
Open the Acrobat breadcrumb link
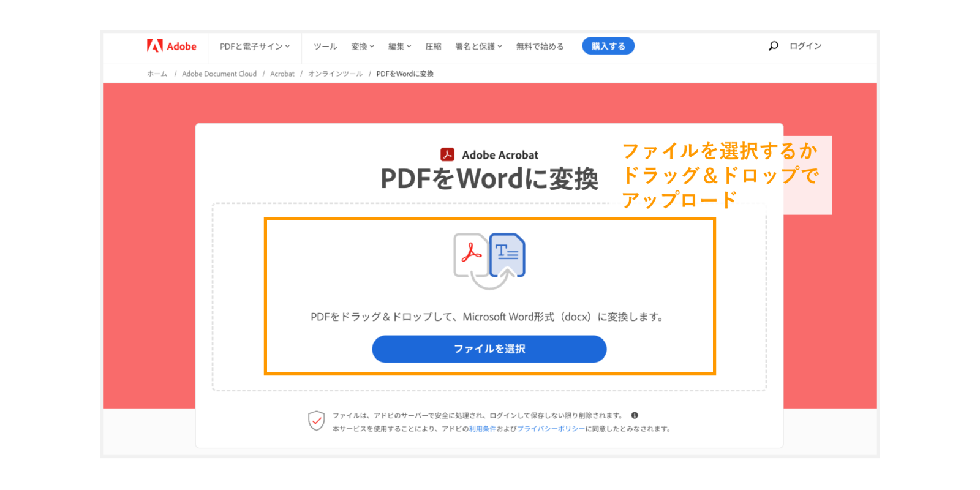tap(282, 73)
